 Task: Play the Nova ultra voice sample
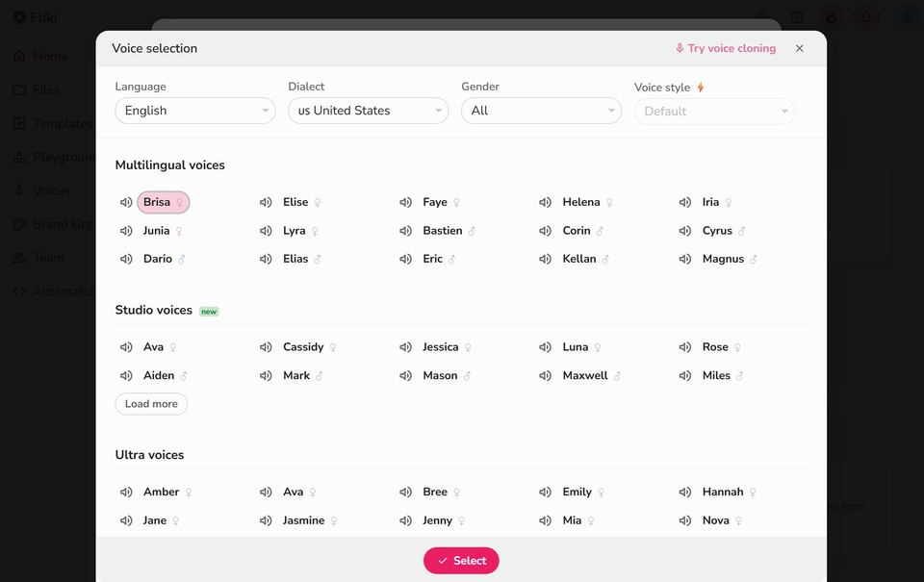click(x=684, y=520)
